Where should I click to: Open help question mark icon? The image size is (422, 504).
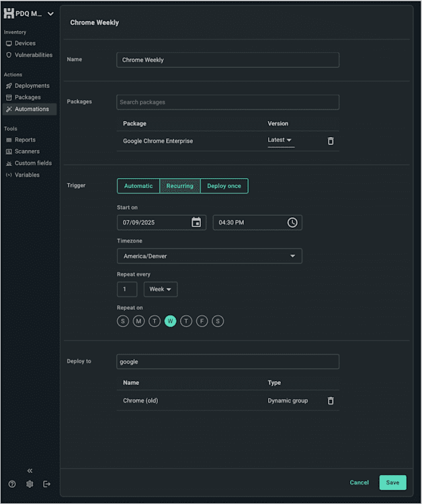coord(12,484)
